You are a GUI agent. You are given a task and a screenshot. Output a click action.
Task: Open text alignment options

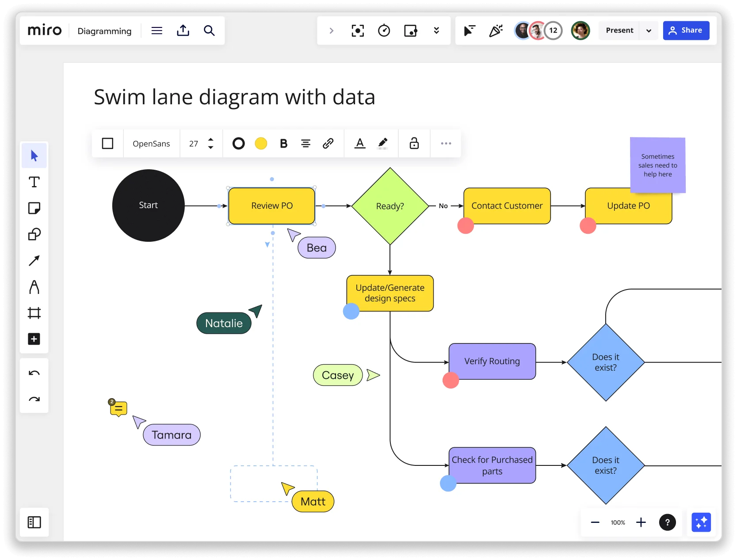pyautogui.click(x=305, y=143)
